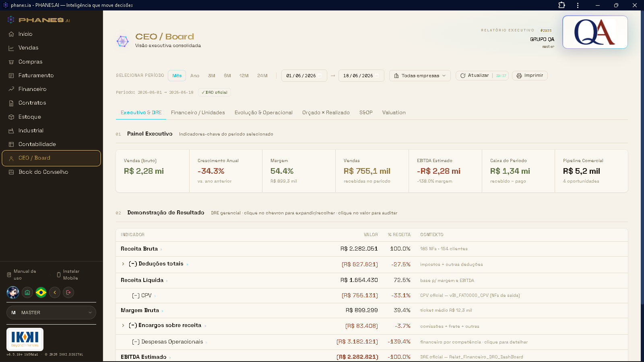Click the Grupo QA logo card
This screenshot has height=362, width=644.
pyautogui.click(x=595, y=32)
